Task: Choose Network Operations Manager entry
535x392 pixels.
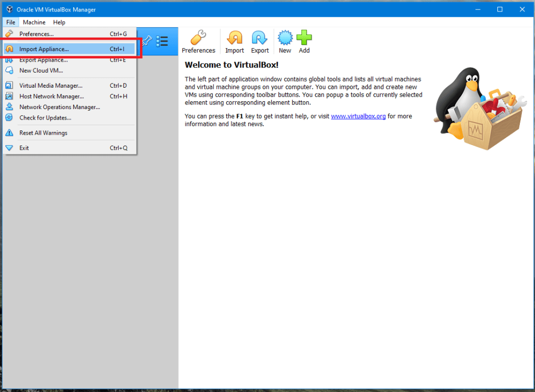Action: [60, 107]
